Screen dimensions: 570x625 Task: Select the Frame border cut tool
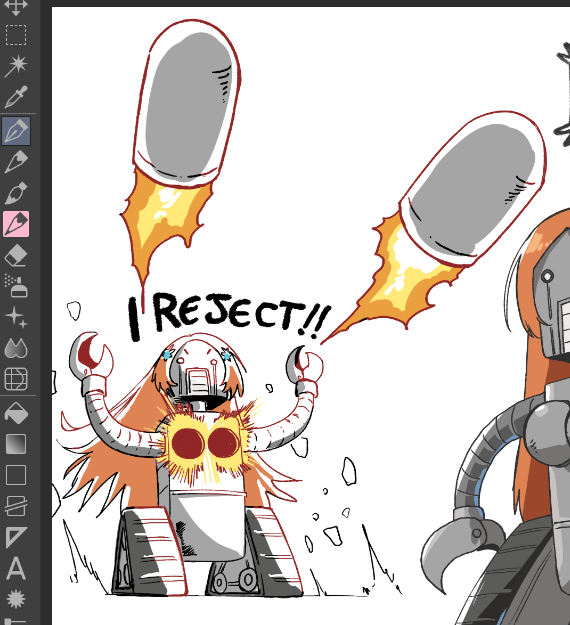(x=16, y=506)
